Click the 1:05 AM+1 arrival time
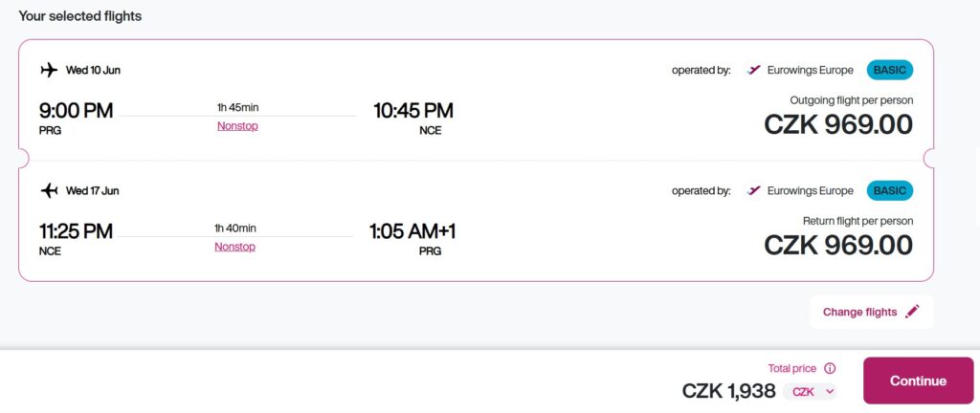Image resolution: width=980 pixels, height=413 pixels. point(412,231)
